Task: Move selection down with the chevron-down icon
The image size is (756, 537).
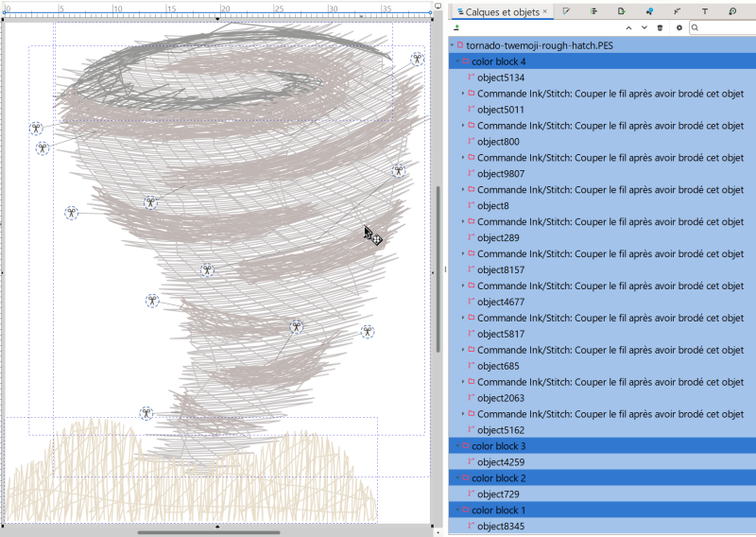Action: 644,28
